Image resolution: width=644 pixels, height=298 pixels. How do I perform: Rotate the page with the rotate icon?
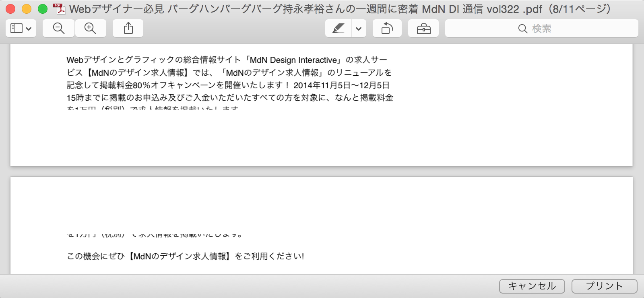click(387, 29)
